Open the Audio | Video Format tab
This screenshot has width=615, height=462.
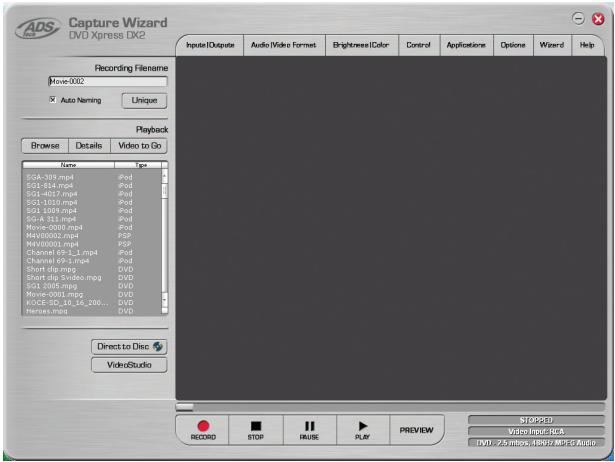coord(284,45)
